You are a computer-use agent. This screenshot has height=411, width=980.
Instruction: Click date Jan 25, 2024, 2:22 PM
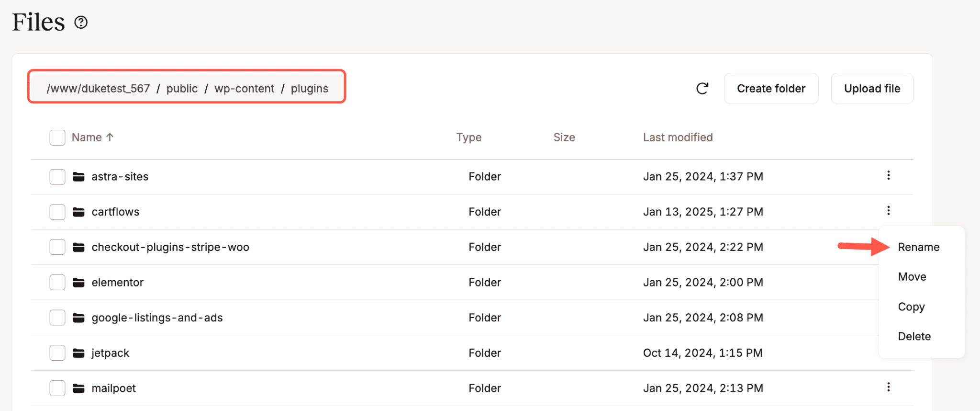pyautogui.click(x=703, y=247)
